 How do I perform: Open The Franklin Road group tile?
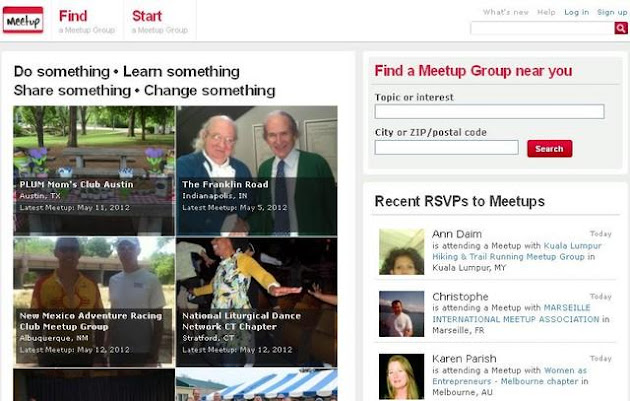pos(257,170)
